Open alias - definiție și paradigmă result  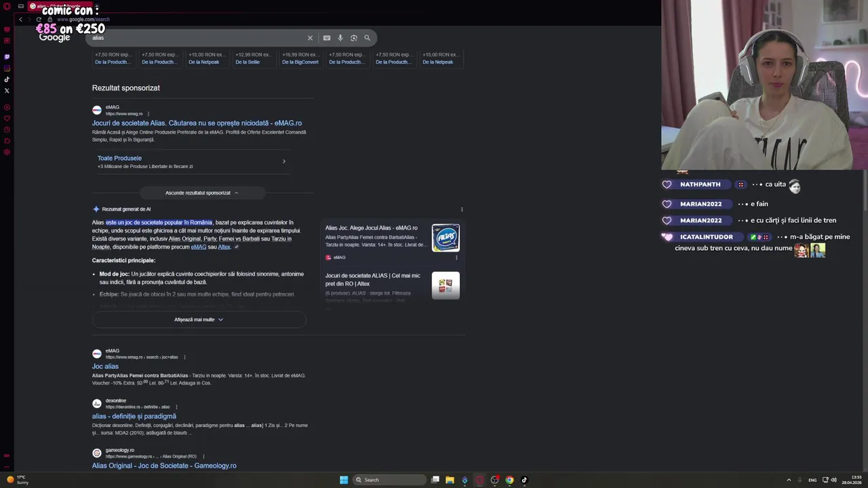tap(134, 416)
